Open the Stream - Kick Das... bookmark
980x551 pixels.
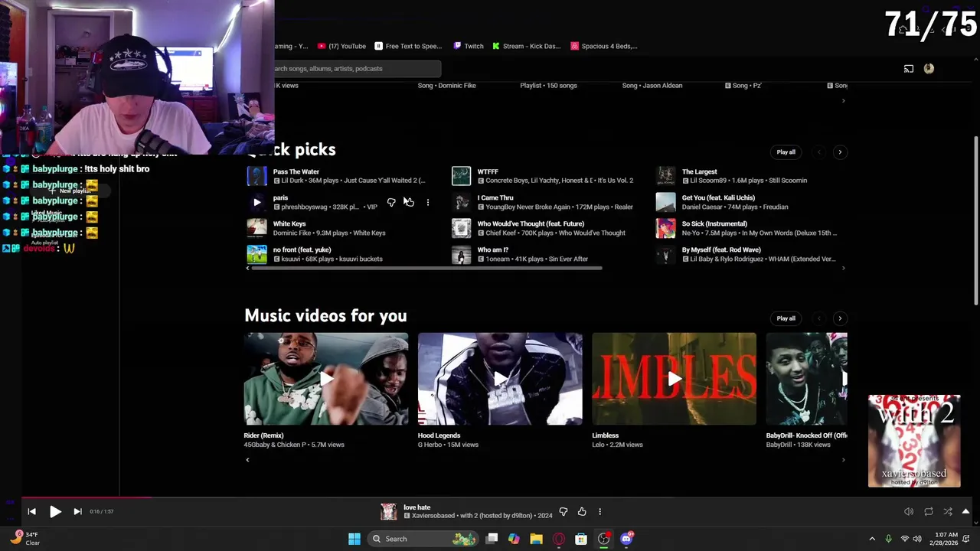(527, 46)
